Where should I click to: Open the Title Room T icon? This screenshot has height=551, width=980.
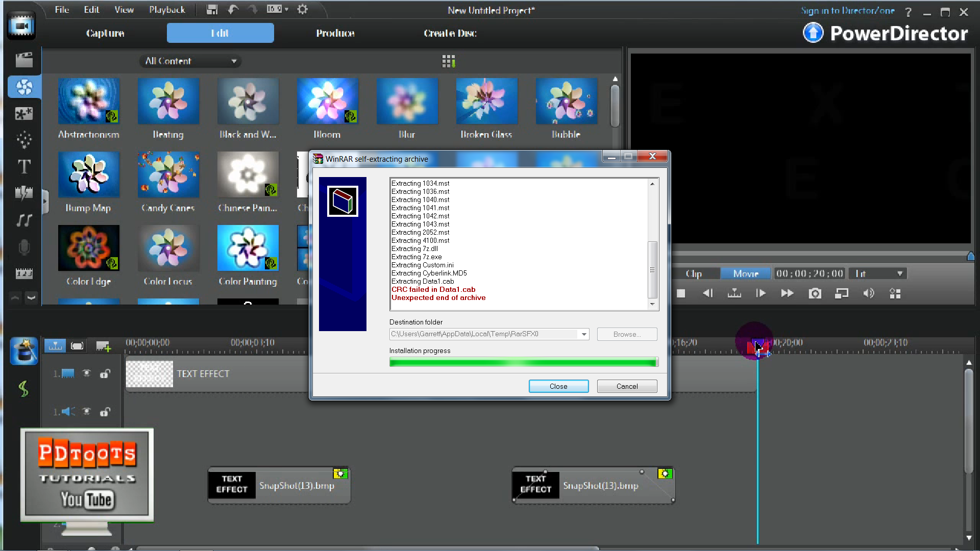click(24, 166)
